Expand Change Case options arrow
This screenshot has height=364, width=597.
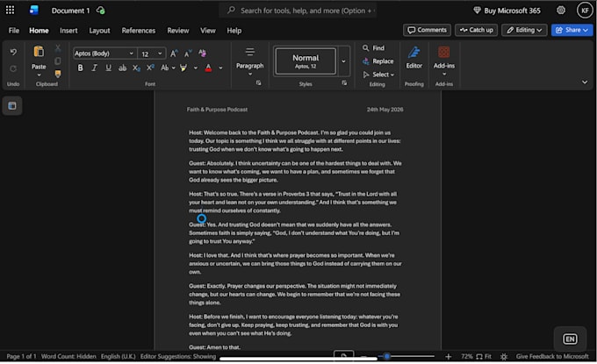174,68
